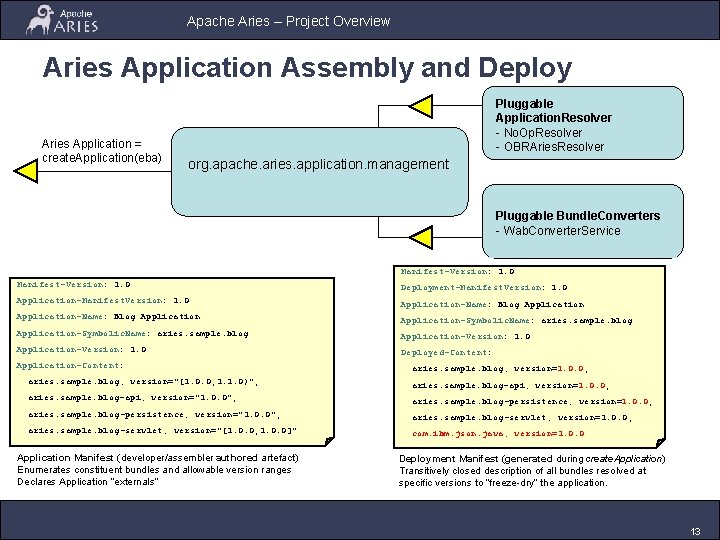Click aries.sample.blog-servlet line in deployment manifest
The width and height of the screenshot is (720, 540).
[x=522, y=417]
